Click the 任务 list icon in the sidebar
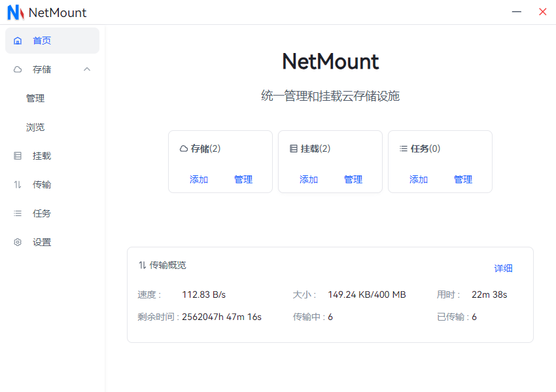 pos(18,213)
